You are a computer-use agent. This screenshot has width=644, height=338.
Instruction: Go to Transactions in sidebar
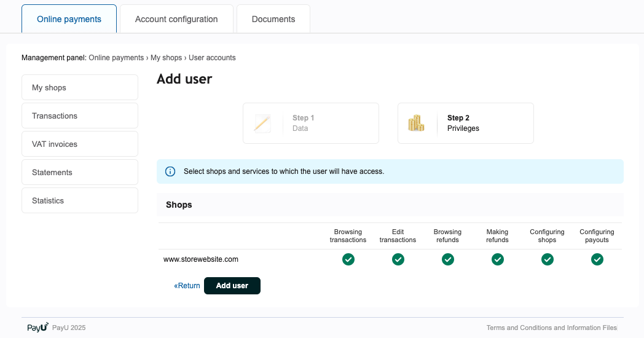[80, 116]
